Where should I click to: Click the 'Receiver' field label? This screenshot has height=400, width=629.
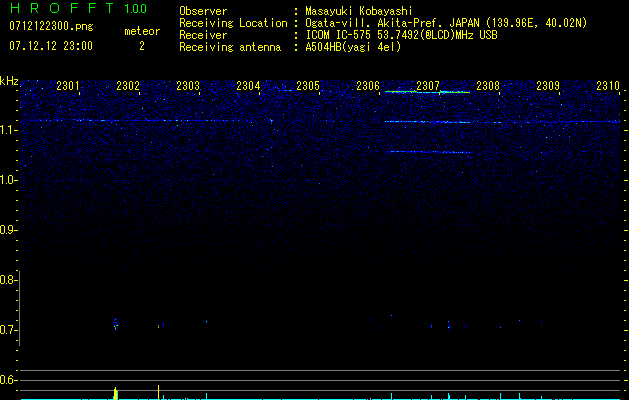click(x=203, y=35)
